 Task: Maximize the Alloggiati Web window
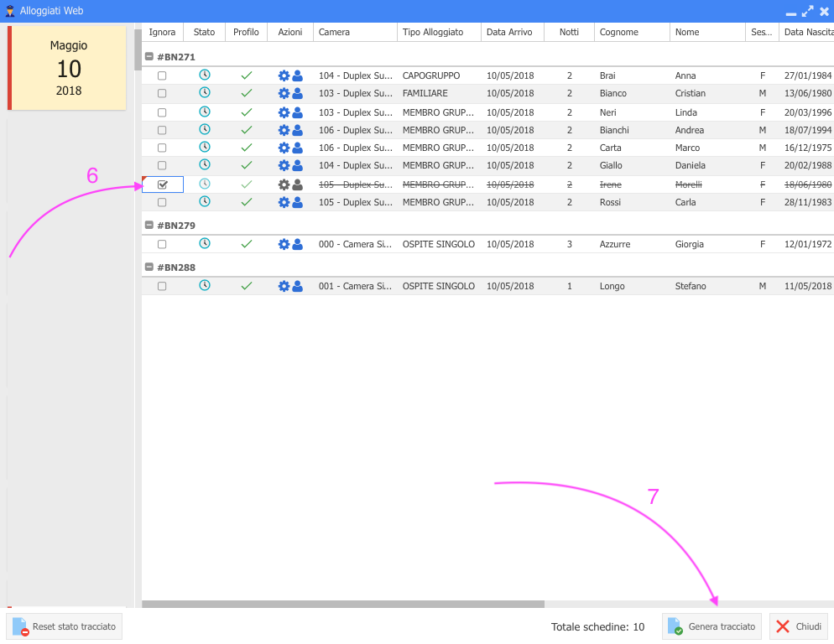(x=807, y=11)
